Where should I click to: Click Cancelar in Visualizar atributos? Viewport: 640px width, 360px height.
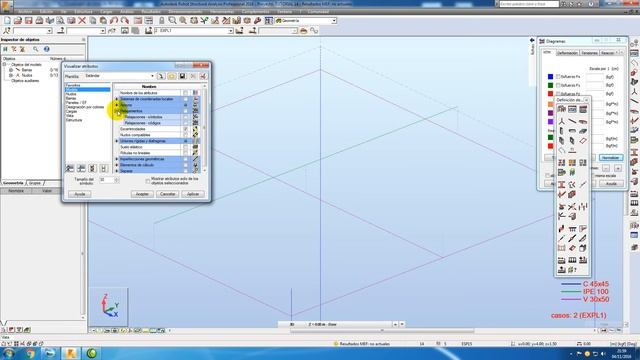point(167,194)
